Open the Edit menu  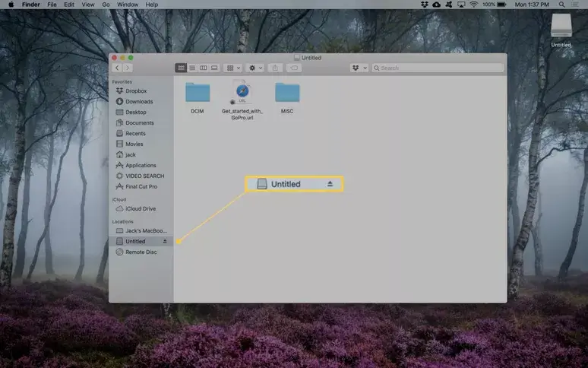coord(68,5)
